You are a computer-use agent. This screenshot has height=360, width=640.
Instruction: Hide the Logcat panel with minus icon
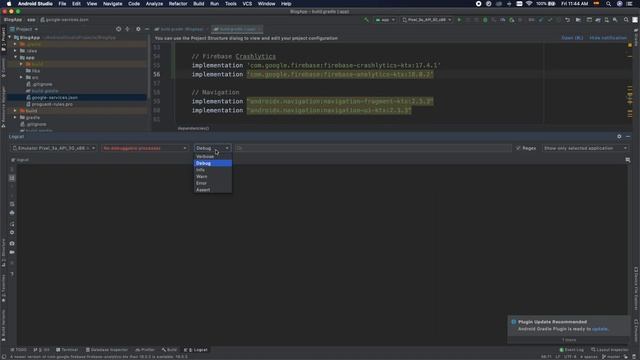[x=628, y=136]
